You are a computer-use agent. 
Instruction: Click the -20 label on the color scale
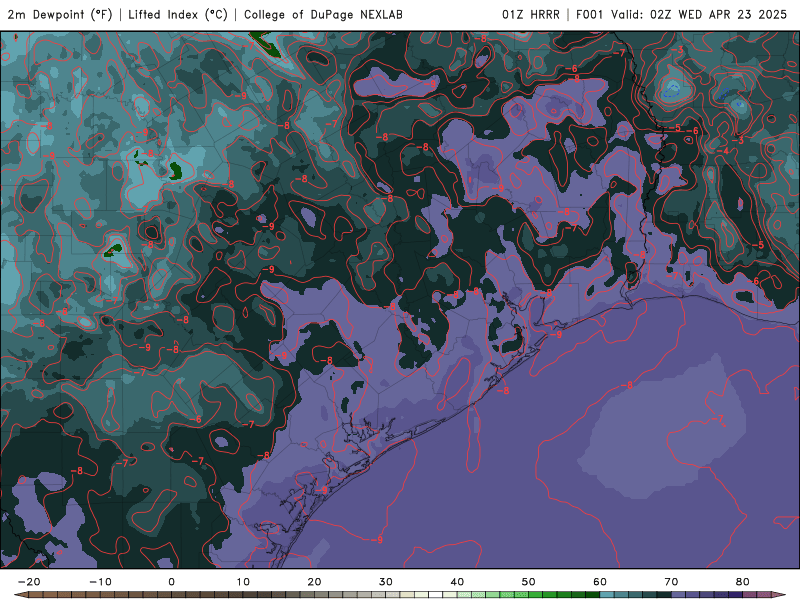(x=29, y=582)
